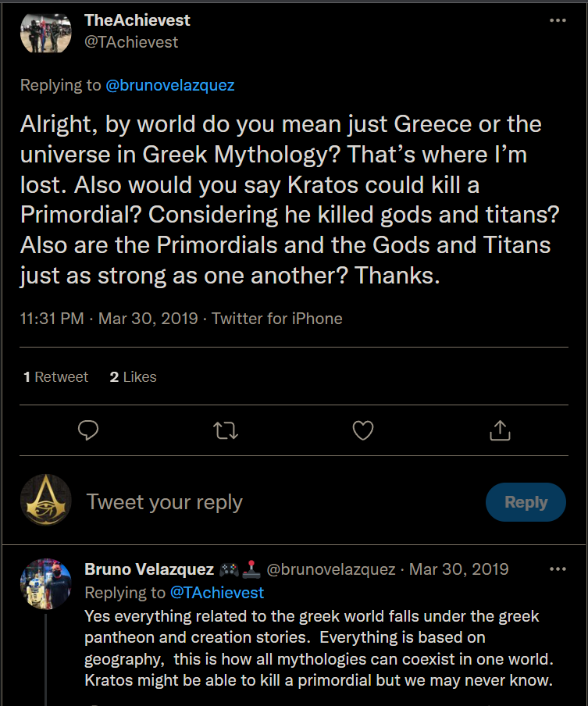
Task: Open TheAchievest tweet more options menu
Action: [x=558, y=20]
